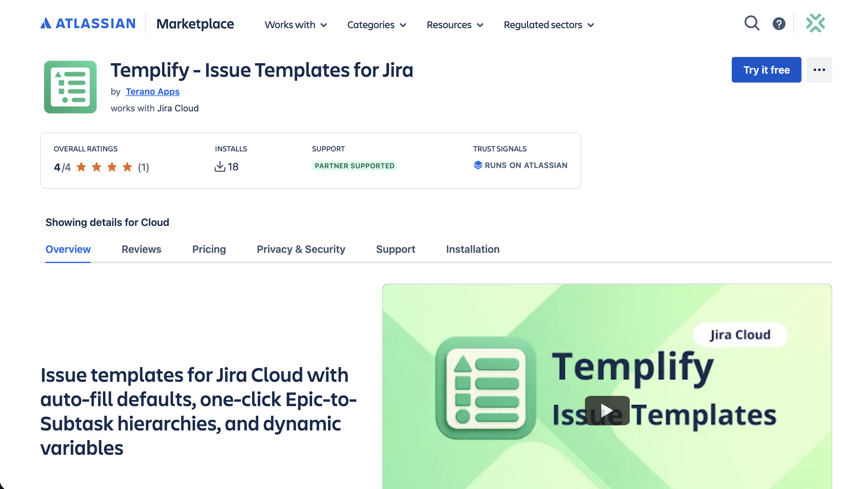This screenshot has height=489, width=868.
Task: Click the Partner Supported badge
Action: point(354,165)
